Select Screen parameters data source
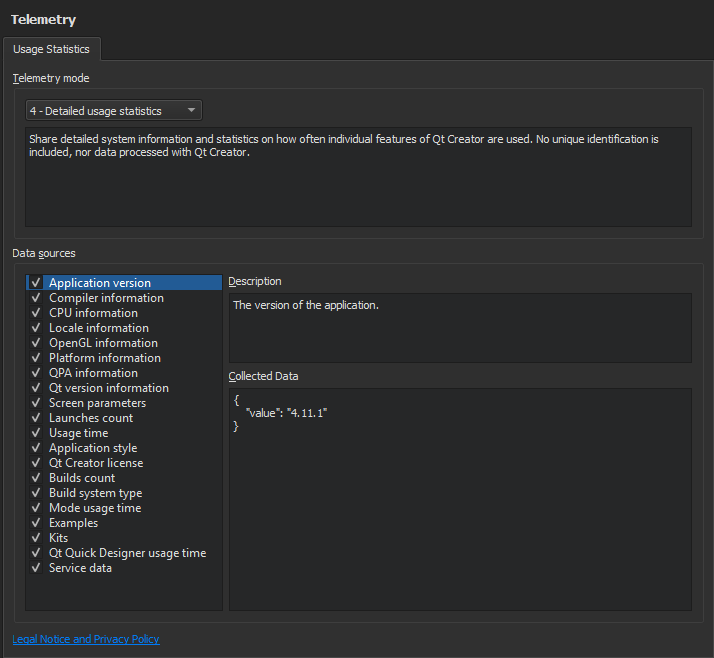This screenshot has width=714, height=658. (97, 403)
